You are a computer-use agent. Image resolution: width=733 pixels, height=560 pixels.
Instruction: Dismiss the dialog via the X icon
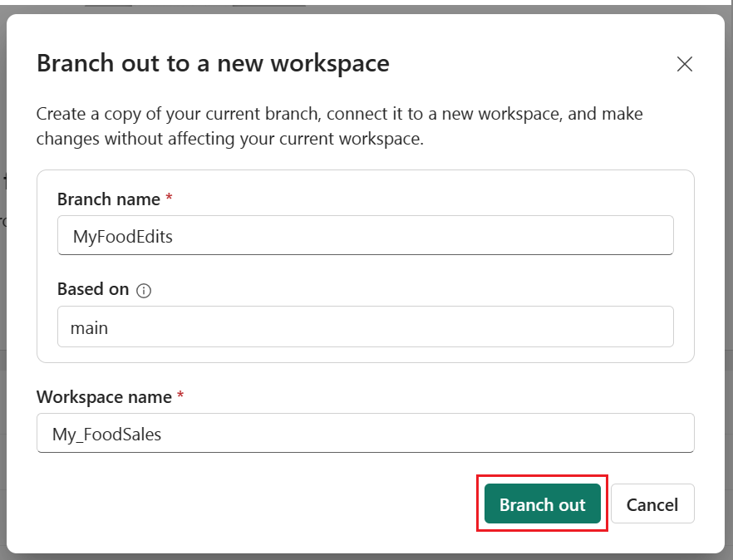684,63
